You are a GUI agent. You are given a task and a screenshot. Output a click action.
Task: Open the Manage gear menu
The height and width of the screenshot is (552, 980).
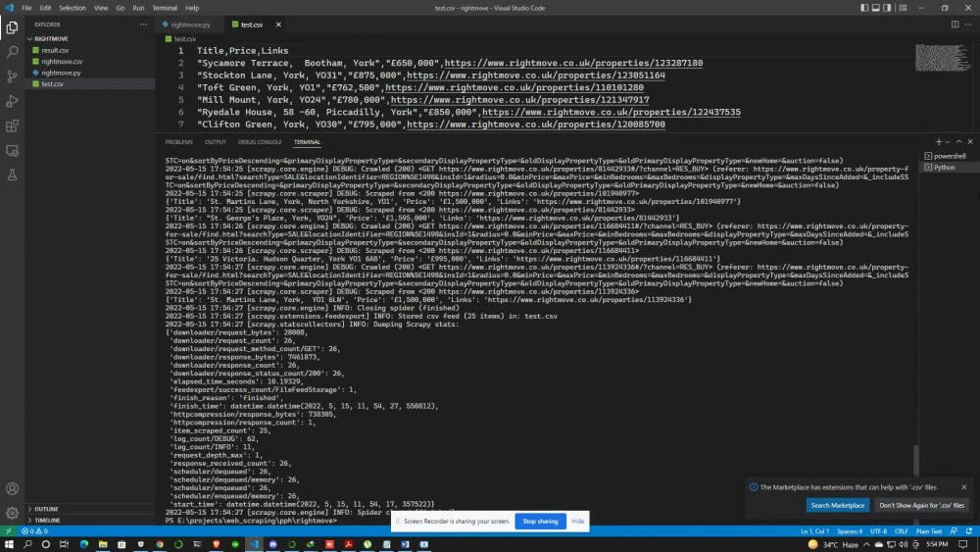[12, 513]
